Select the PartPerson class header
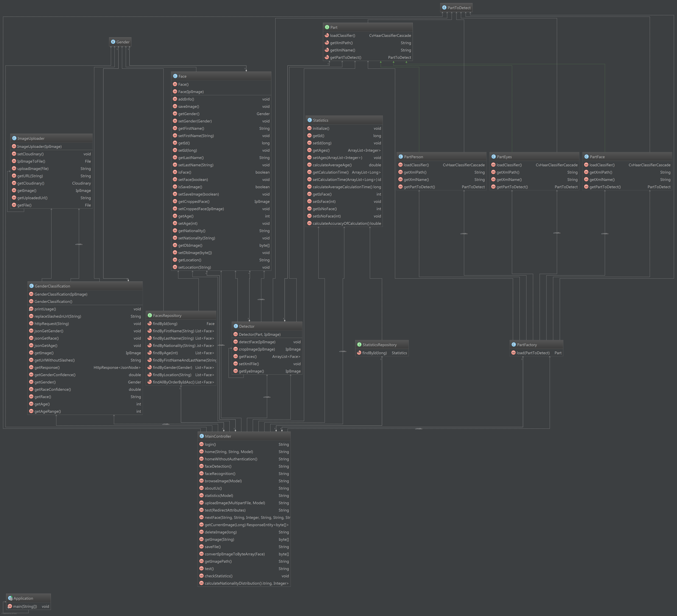Viewport: 677px width, 616px height. pos(413,157)
